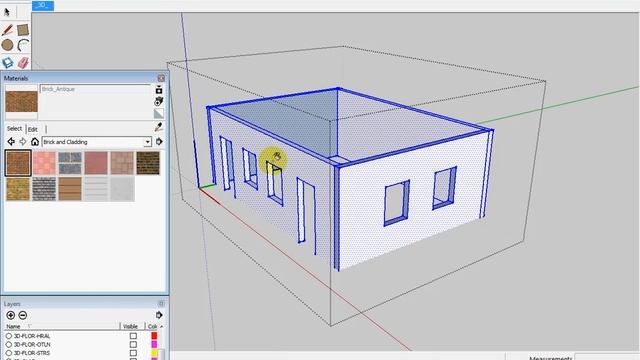The width and height of the screenshot is (640, 360).
Task: Change red color of 3D-FLOR-HRAL layer
Action: point(154,336)
